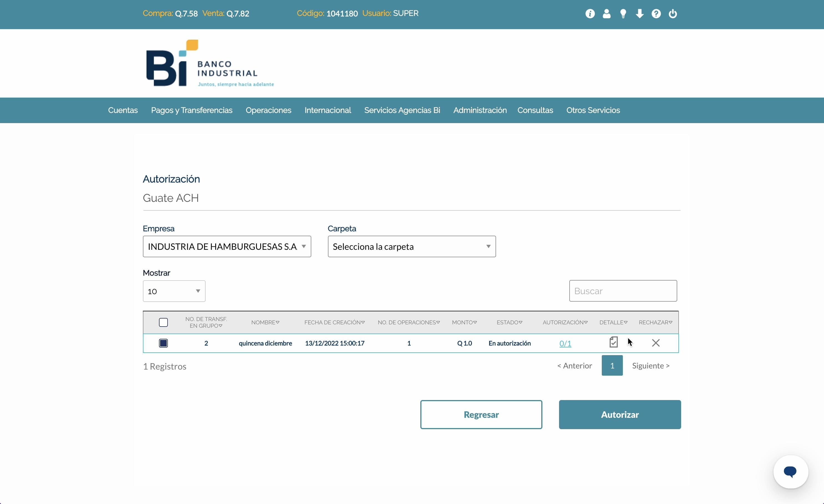824x504 pixels.
Task: Click the Buscar search field
Action: (x=623, y=291)
